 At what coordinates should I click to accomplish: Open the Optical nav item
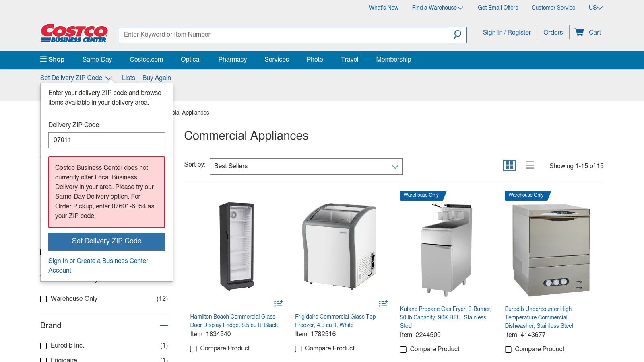point(190,60)
